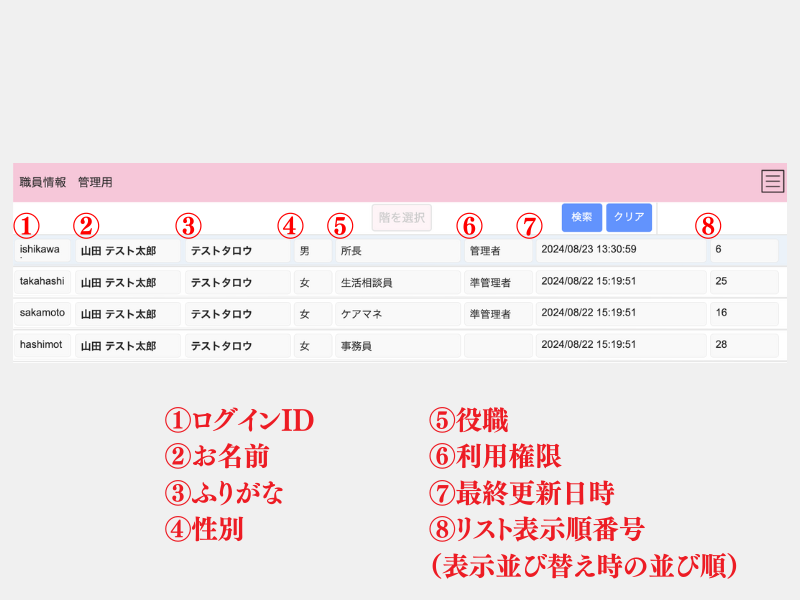Select the list order number 16 field
The width and height of the screenshot is (800, 600).
pos(743,313)
